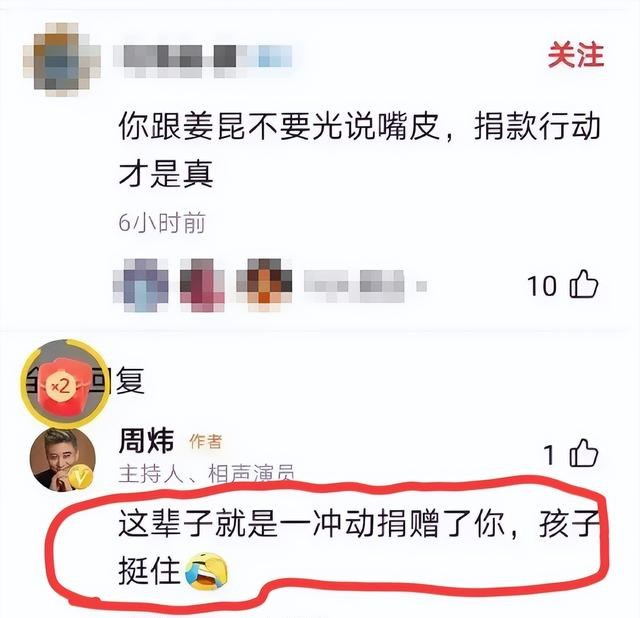Click the first liker avatar under comment

(141, 285)
